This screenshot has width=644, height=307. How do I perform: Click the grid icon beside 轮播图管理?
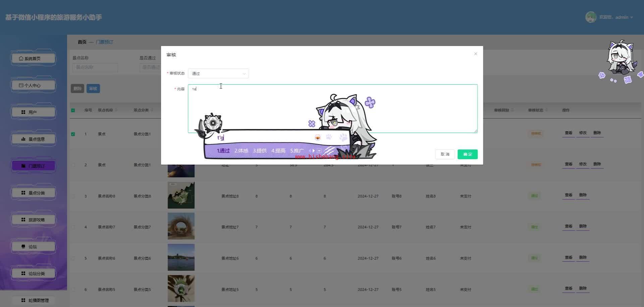23,300
